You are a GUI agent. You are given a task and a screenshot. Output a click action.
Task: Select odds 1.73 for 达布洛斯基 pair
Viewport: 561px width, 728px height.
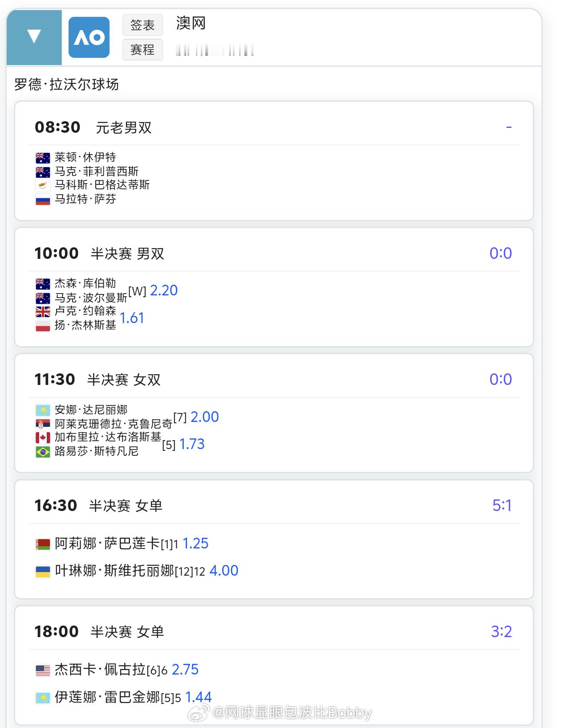(x=192, y=444)
